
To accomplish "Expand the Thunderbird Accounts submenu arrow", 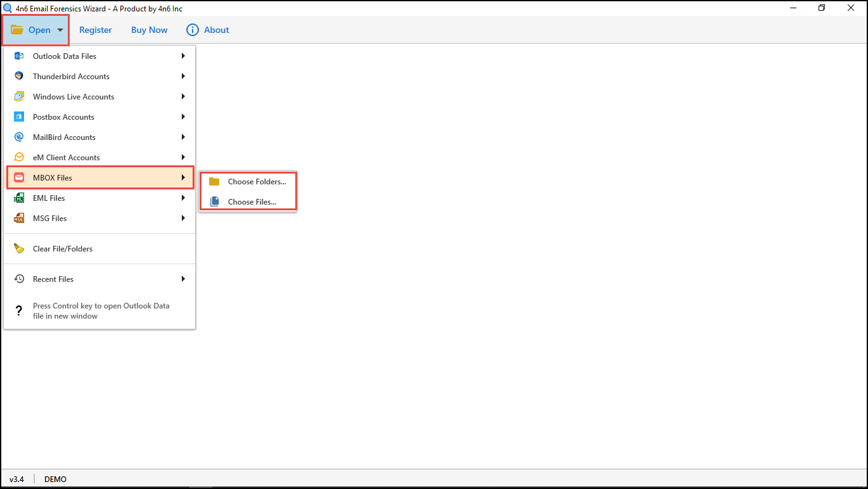I will point(183,76).
